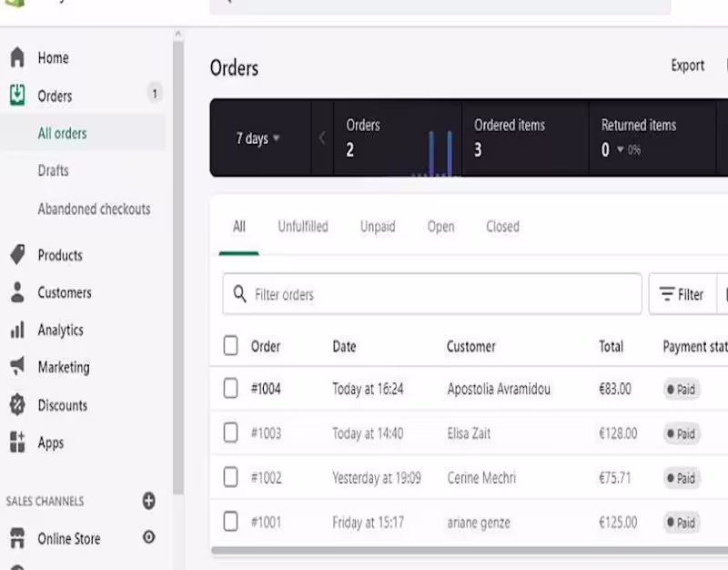728x570 pixels.
Task: Open the Filter dropdown above the order list
Action: (681, 294)
